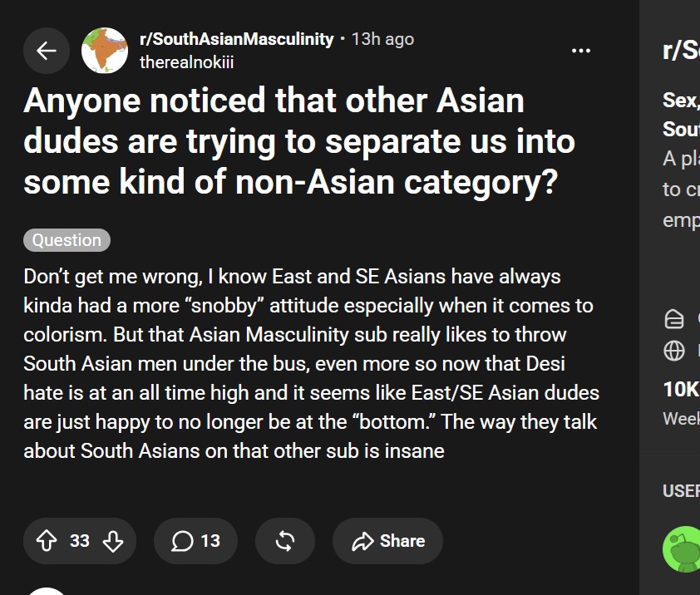Open the green Snoo avatar in sidebar
The height and width of the screenshot is (595, 700).
point(682,548)
